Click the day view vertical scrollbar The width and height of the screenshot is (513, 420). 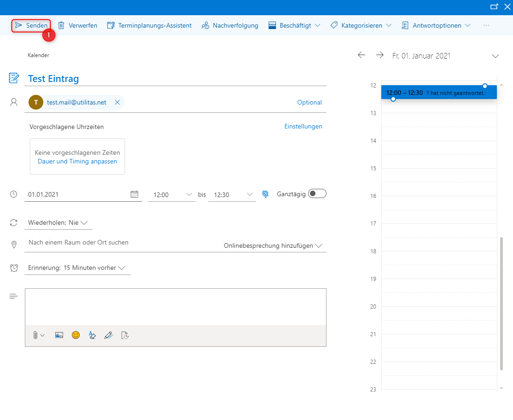point(501,304)
